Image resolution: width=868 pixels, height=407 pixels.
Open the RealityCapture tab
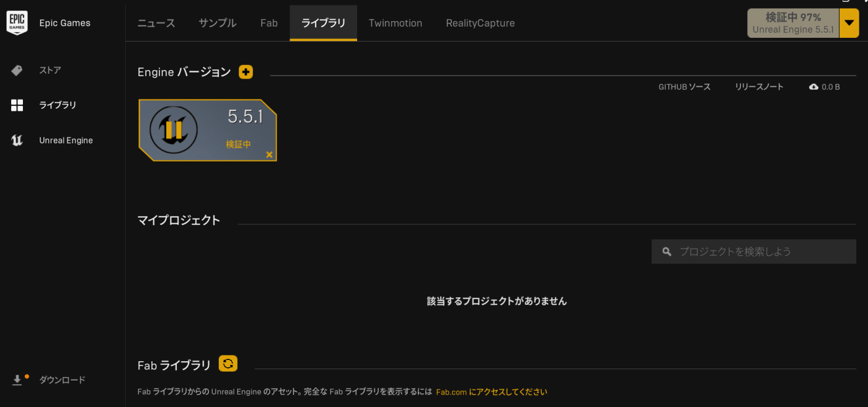click(x=480, y=23)
